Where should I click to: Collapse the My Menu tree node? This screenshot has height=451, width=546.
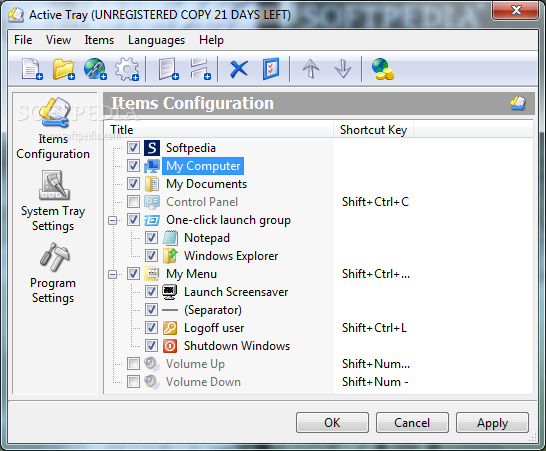point(112,274)
